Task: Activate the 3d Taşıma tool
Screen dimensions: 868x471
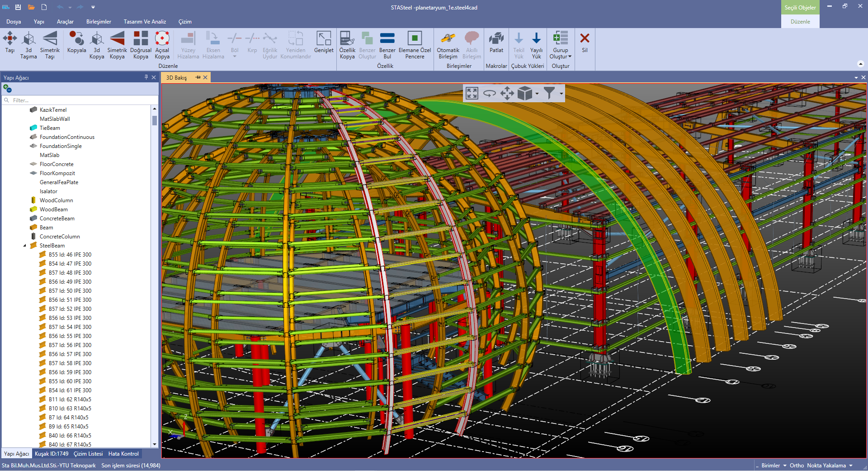Action: click(28, 45)
